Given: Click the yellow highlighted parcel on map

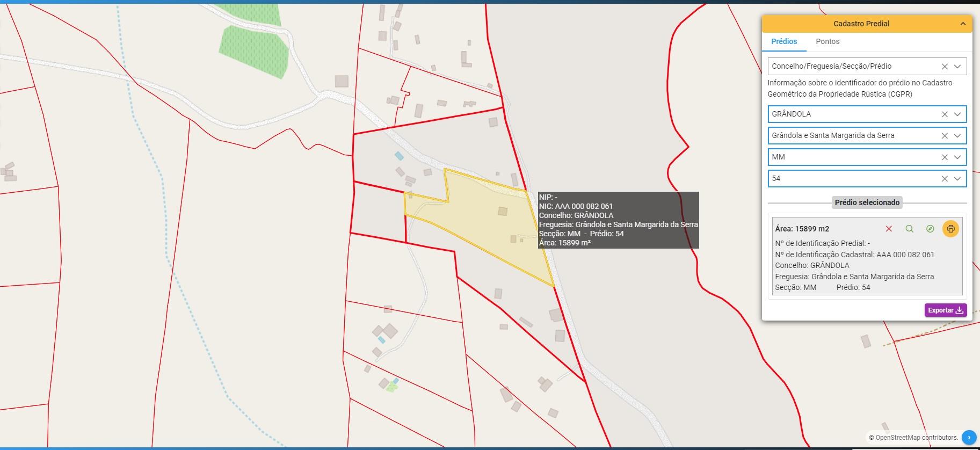Looking at the screenshot, I should [483, 220].
